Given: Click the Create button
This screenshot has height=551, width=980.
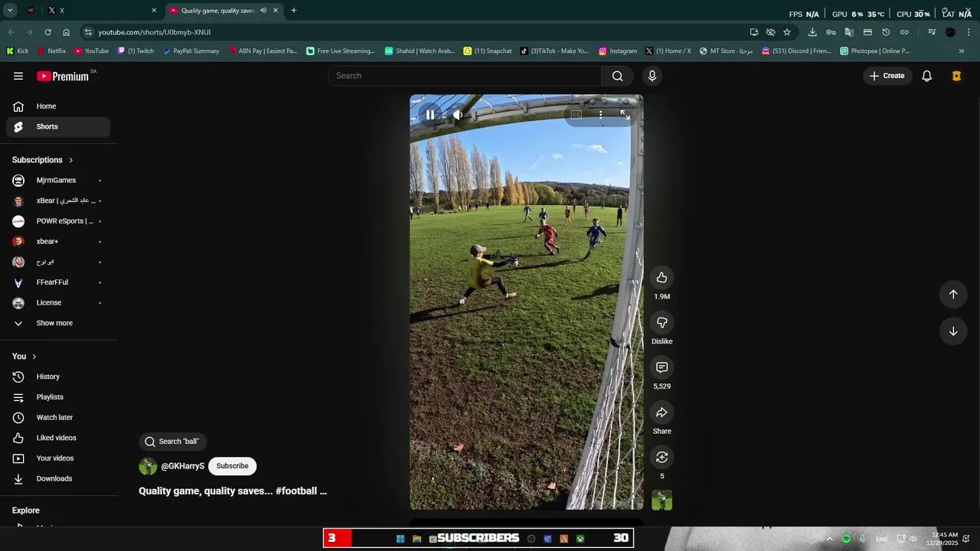Looking at the screenshot, I should click(x=887, y=76).
